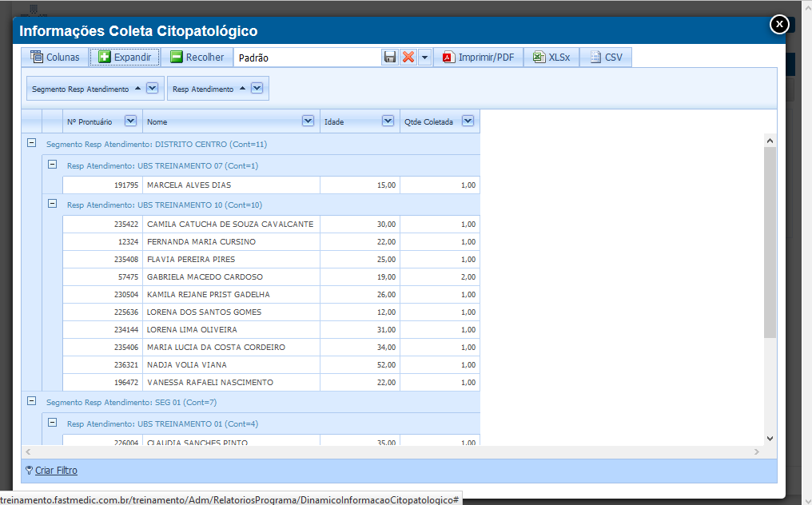Collapse UBS TREINAMENTO 10 group
812x505 pixels.
click(52, 204)
